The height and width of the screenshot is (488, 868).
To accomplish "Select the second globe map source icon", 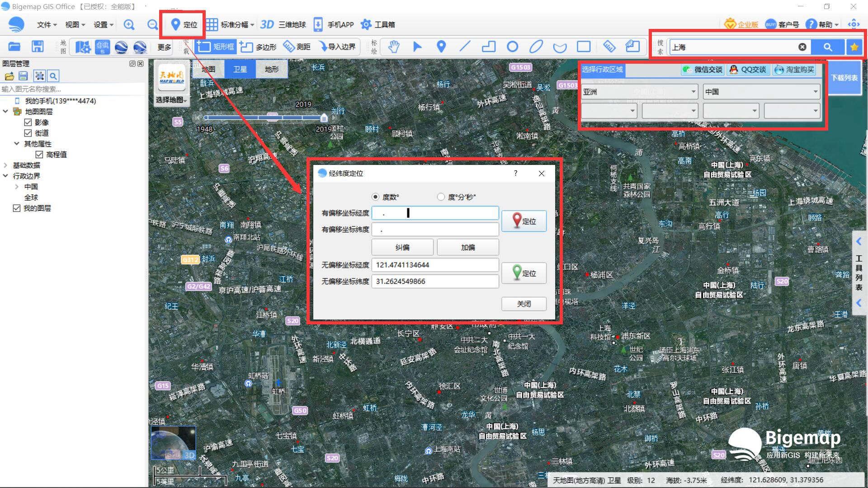I will pyautogui.click(x=140, y=47).
